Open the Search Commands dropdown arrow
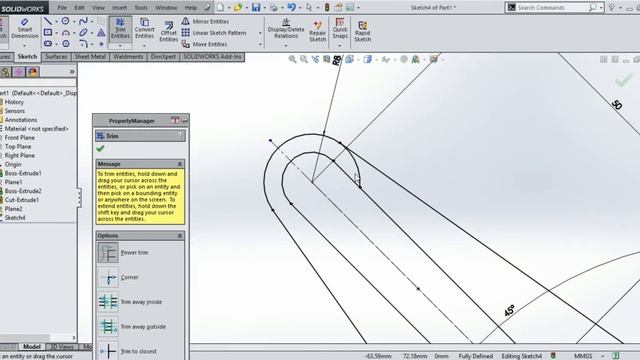 [x=601, y=8]
